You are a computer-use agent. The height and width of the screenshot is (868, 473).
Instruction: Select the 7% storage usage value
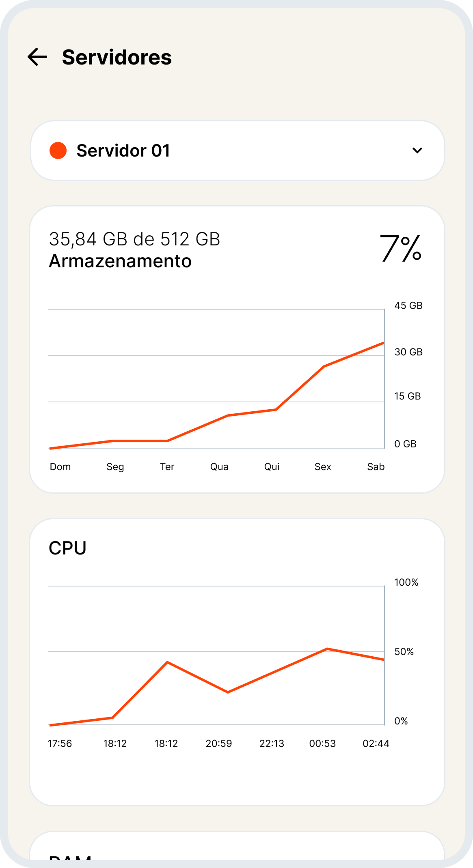coord(400,248)
